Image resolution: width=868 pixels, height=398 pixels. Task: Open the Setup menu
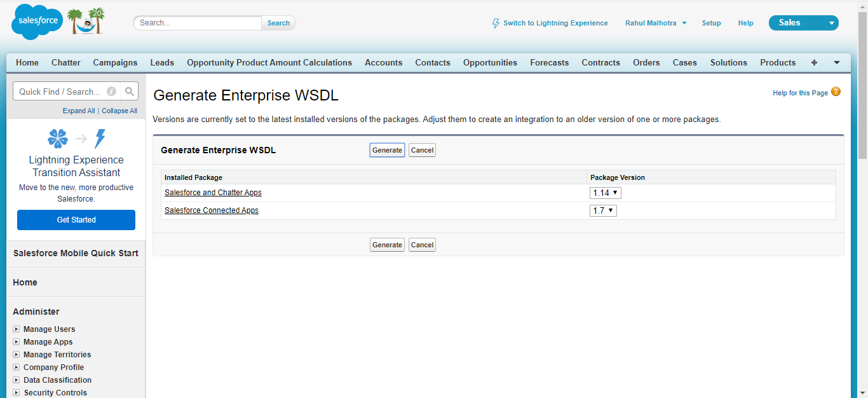(x=711, y=23)
